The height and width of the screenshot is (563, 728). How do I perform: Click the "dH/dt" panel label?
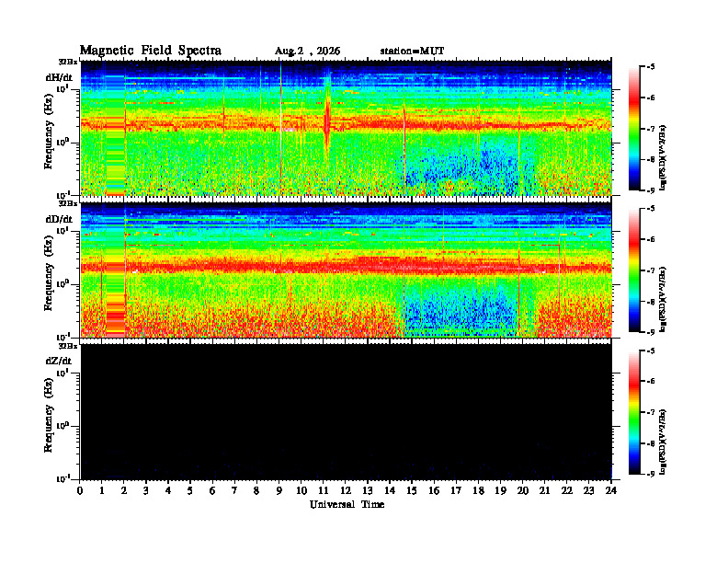coord(59,77)
